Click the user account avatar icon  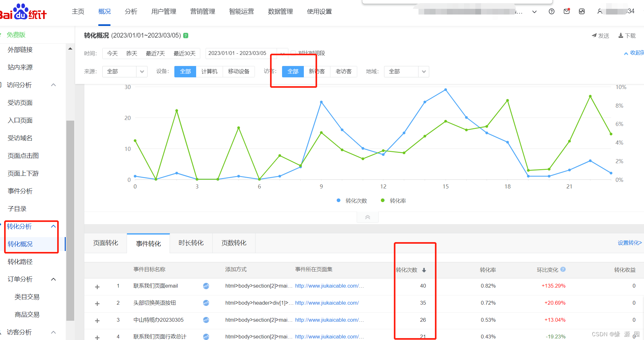pos(599,12)
